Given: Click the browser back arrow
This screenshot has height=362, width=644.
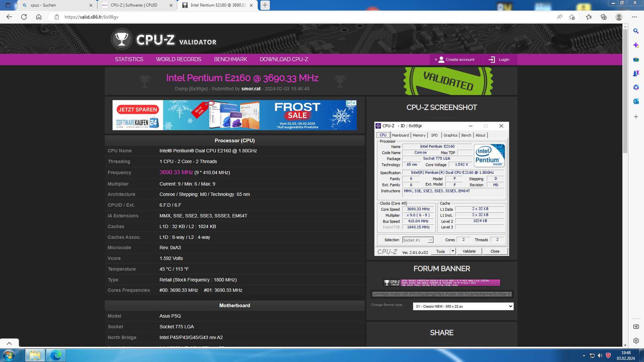Looking at the screenshot, I should [x=9, y=17].
